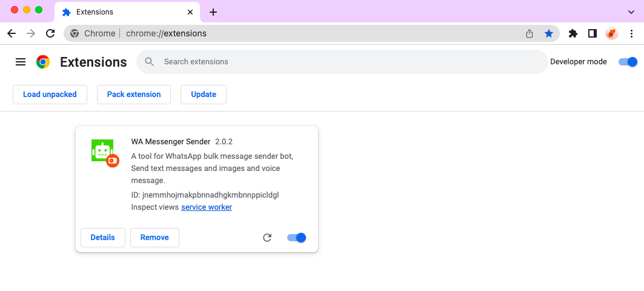Viewport: 644px width, 291px height.
Task: Open the profile avatar menu
Action: tap(612, 34)
